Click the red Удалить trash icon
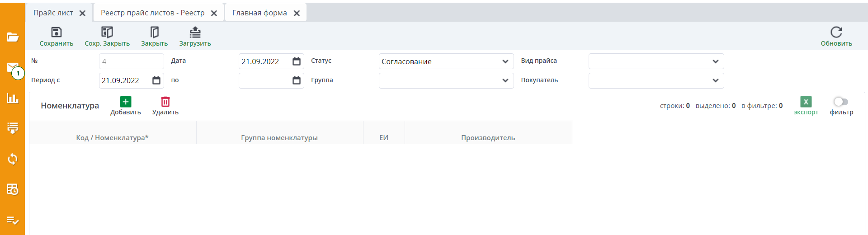868x235 pixels. pyautogui.click(x=165, y=102)
